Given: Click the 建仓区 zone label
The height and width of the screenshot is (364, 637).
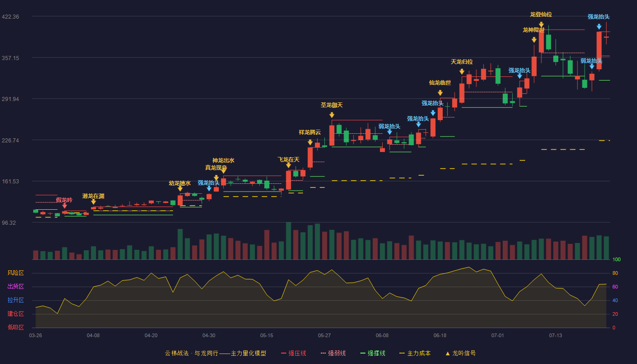Looking at the screenshot, I should 15,314.
